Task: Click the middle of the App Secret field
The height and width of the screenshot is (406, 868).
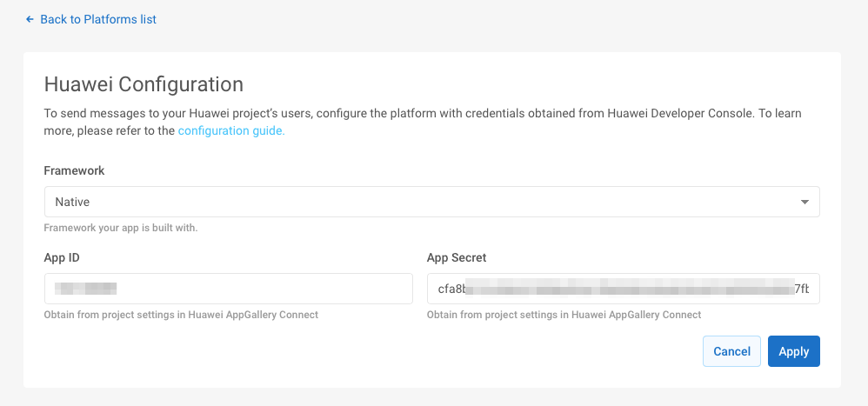Action: [x=623, y=289]
